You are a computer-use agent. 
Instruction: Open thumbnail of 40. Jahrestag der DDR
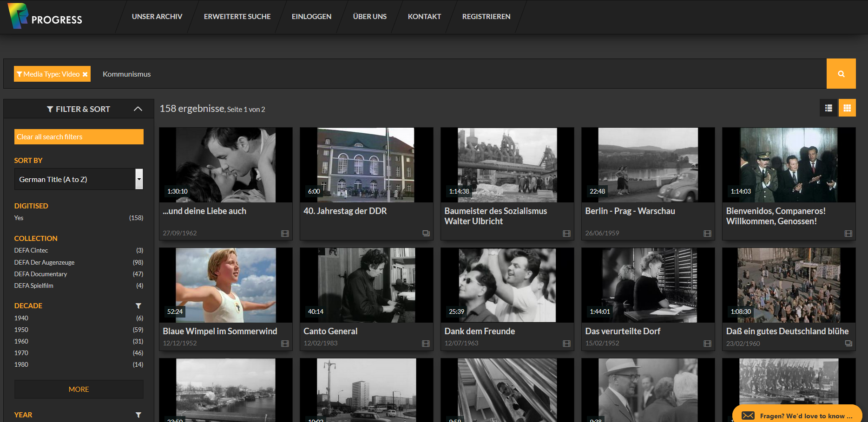pos(367,165)
